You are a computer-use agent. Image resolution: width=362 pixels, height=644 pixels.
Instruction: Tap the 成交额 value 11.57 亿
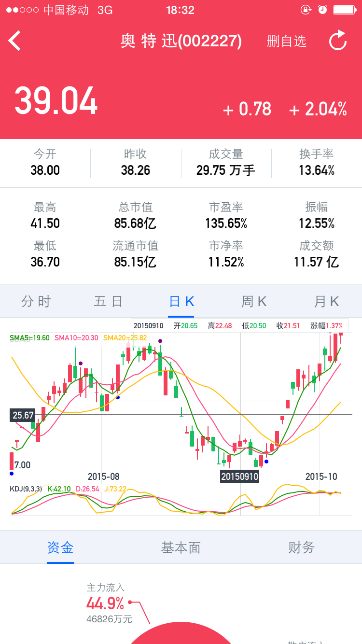317,262
